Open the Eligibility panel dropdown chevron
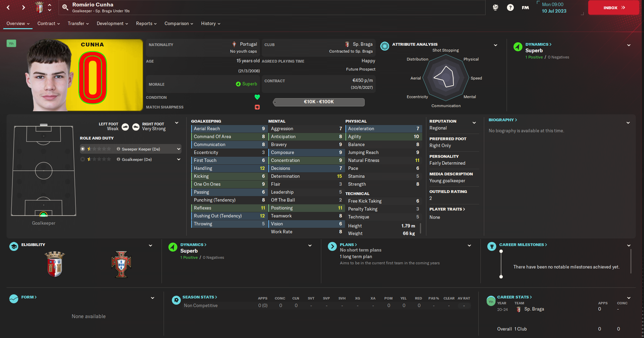The height and width of the screenshot is (338, 644). [150, 246]
